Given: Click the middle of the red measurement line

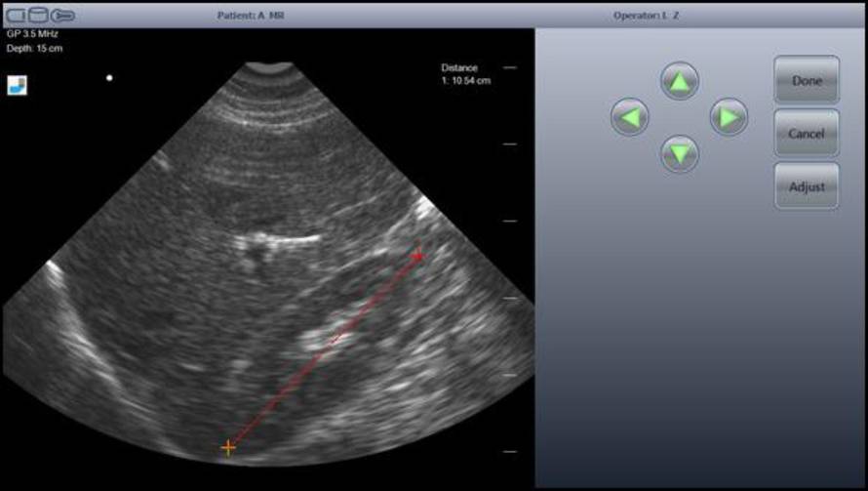Looking at the screenshot, I should pyautogui.click(x=323, y=352).
